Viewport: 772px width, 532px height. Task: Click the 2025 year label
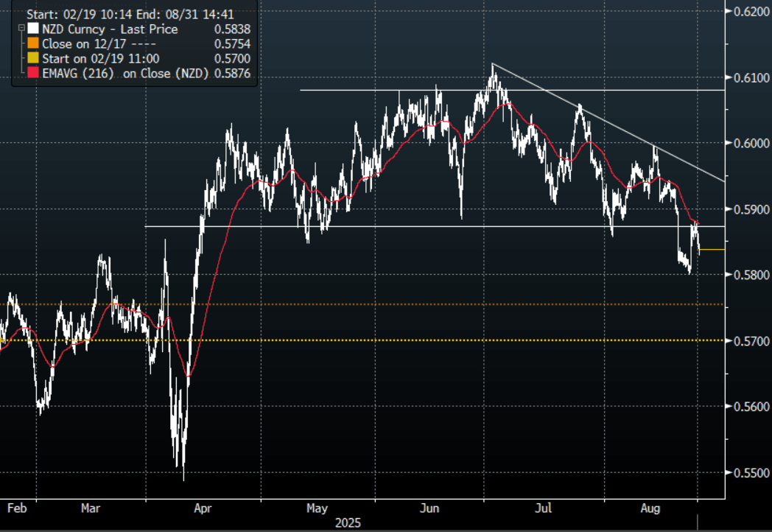[x=348, y=522]
